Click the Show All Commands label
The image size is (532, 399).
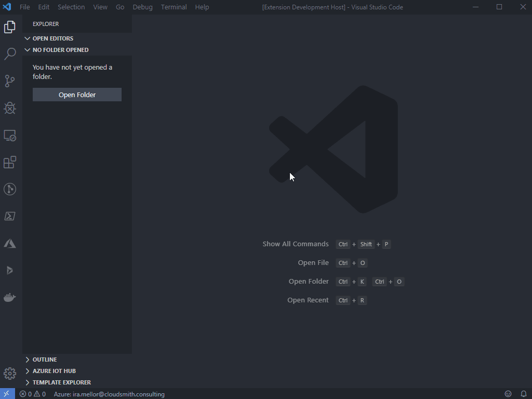pos(296,244)
